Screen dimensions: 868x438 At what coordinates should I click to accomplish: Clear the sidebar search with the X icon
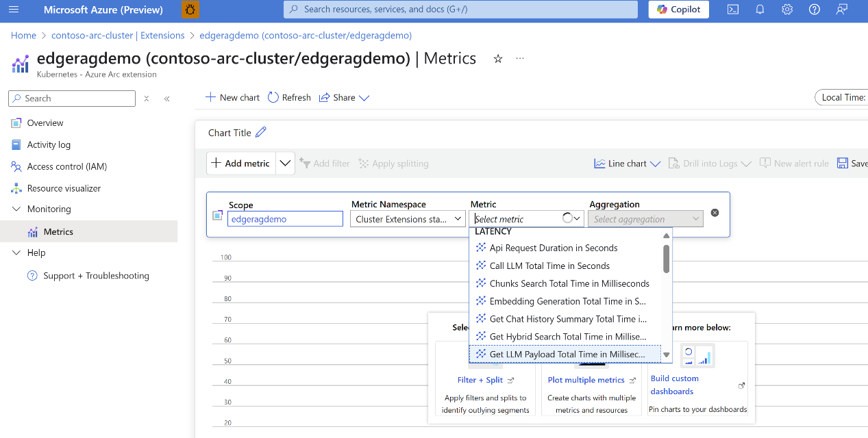pyautogui.click(x=146, y=99)
